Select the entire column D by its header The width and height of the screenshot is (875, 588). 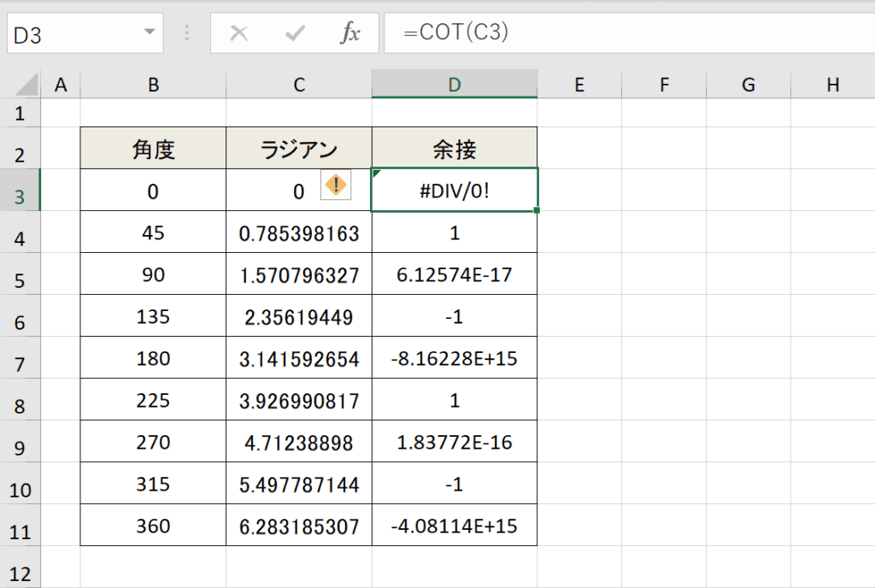click(x=454, y=85)
